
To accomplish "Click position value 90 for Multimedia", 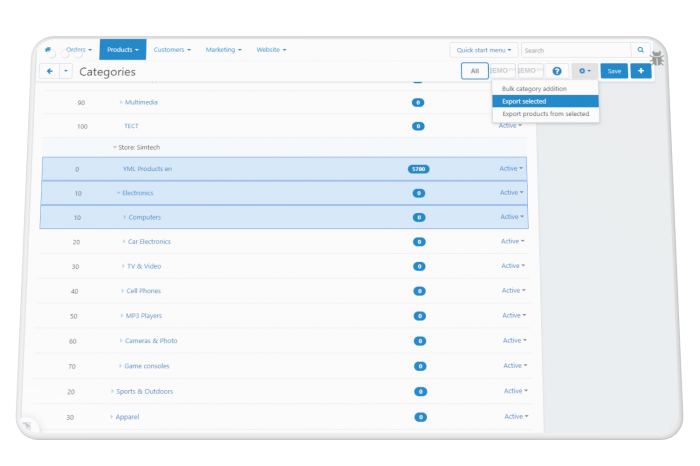I will tap(81, 103).
